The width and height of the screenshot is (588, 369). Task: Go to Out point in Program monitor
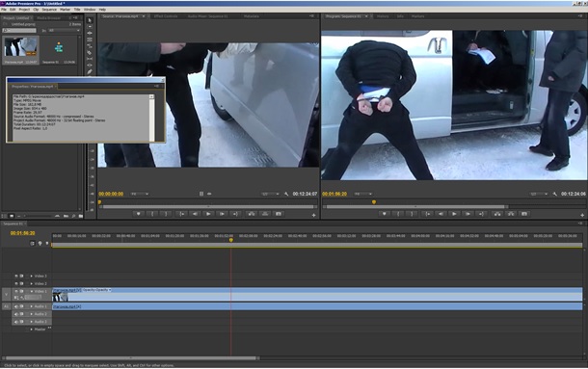pyautogui.click(x=481, y=214)
